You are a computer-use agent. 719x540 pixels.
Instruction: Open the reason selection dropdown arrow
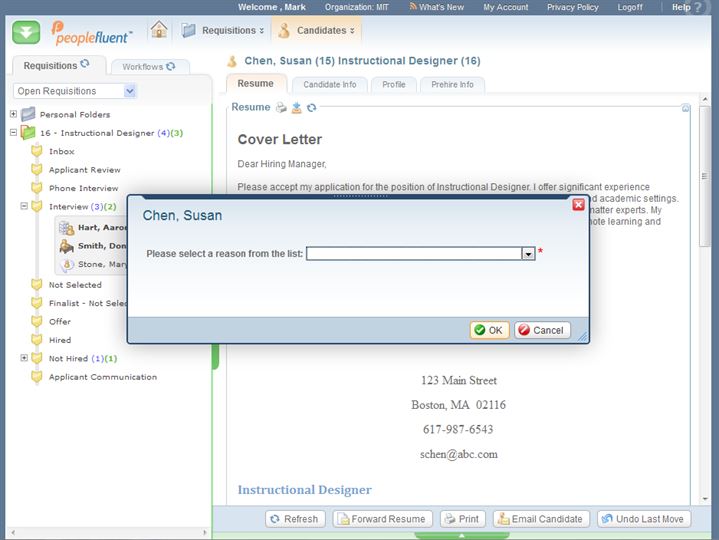528,254
